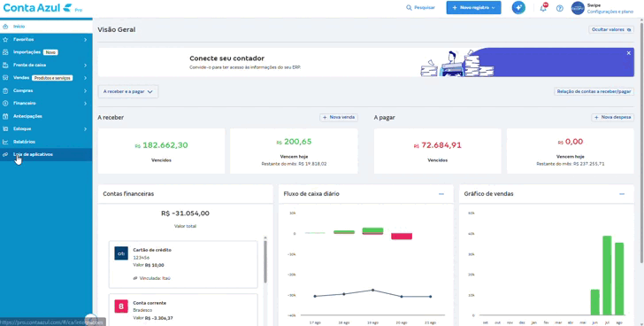Click the Visão Geral heading

point(117,29)
